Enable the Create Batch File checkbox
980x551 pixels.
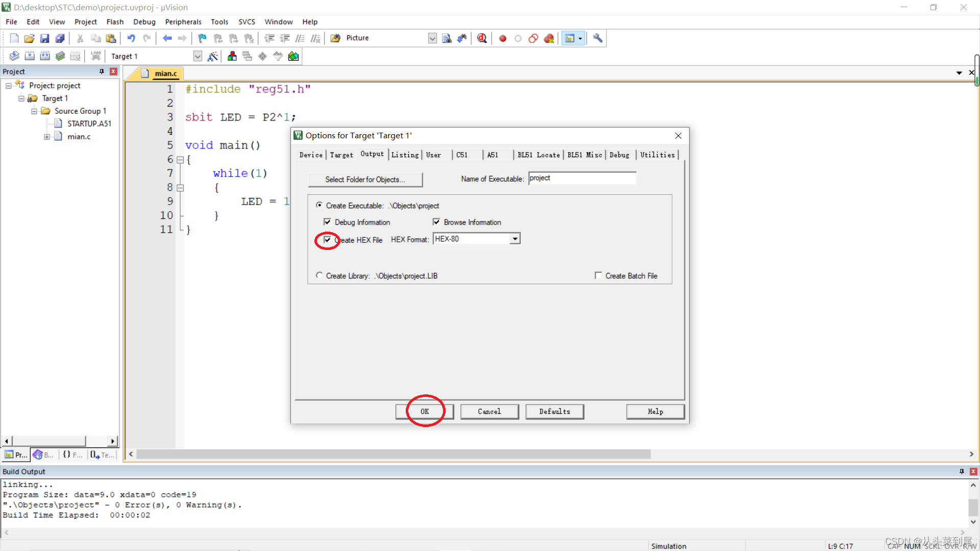[598, 275]
